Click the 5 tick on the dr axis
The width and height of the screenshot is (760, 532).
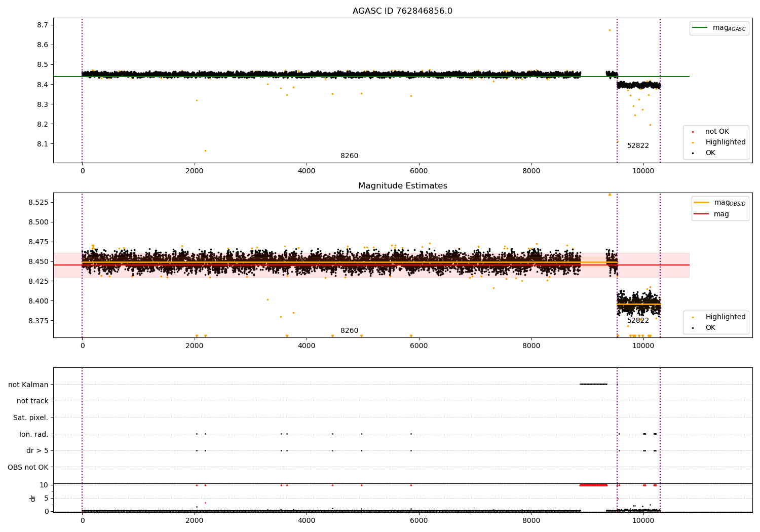[x=47, y=498]
